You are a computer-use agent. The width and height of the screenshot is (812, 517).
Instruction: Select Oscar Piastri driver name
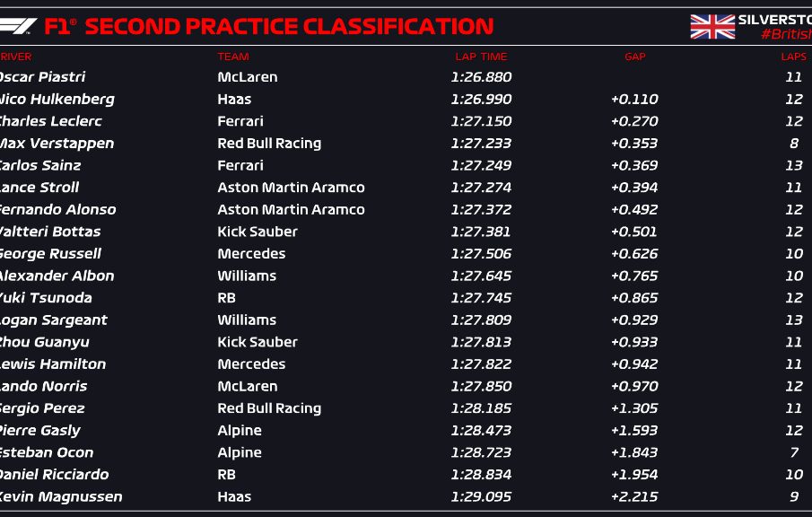tap(42, 76)
